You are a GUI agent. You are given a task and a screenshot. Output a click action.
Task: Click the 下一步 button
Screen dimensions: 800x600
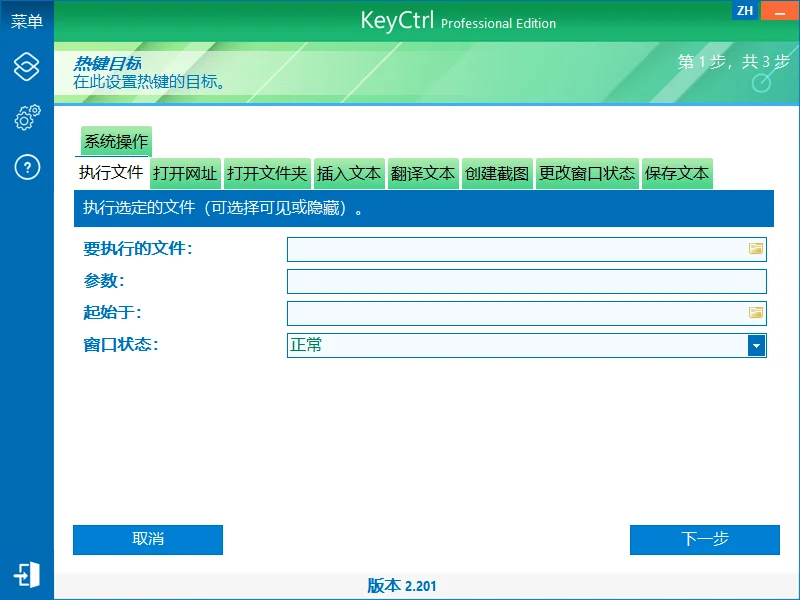click(705, 539)
